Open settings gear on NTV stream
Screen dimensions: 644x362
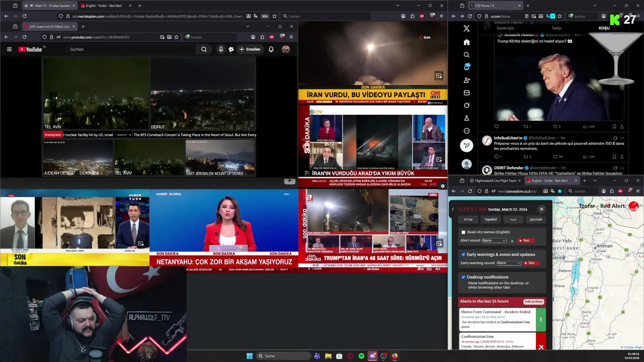(x=443, y=186)
